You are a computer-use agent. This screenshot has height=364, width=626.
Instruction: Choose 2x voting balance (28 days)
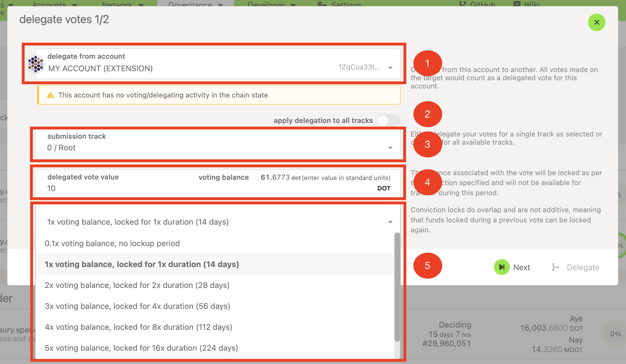pyautogui.click(x=137, y=285)
